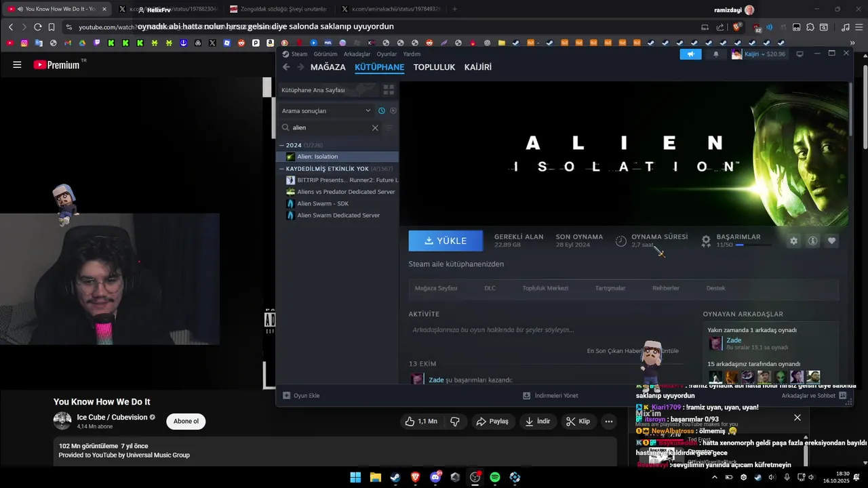
Task: Open advanced filter options beside search
Action: pos(389,127)
